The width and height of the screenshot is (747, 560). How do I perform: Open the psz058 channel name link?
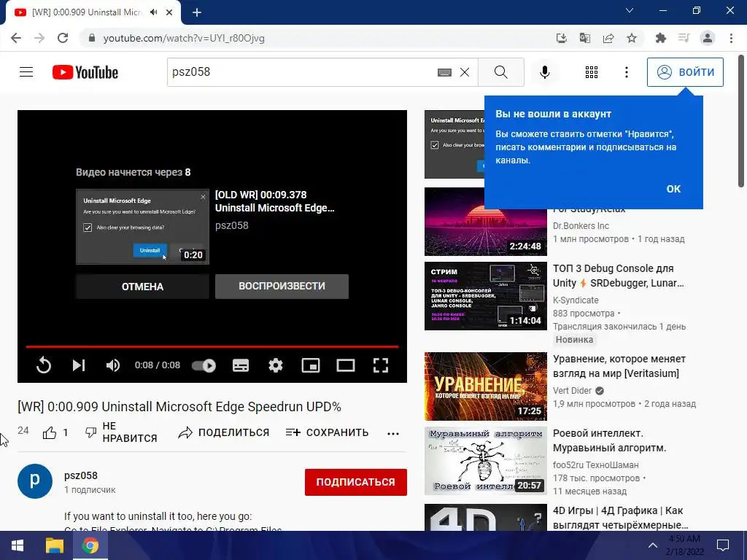click(x=81, y=475)
